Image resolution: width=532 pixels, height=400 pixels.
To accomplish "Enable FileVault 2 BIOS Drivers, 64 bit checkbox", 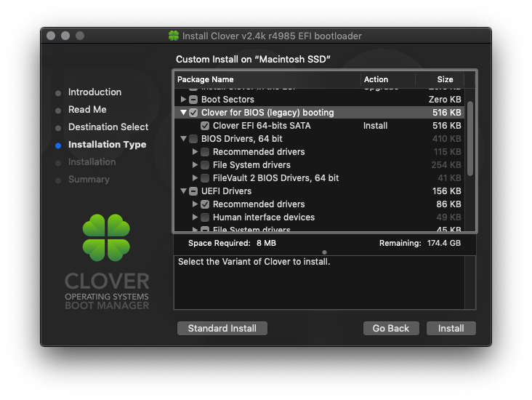I will (x=205, y=178).
